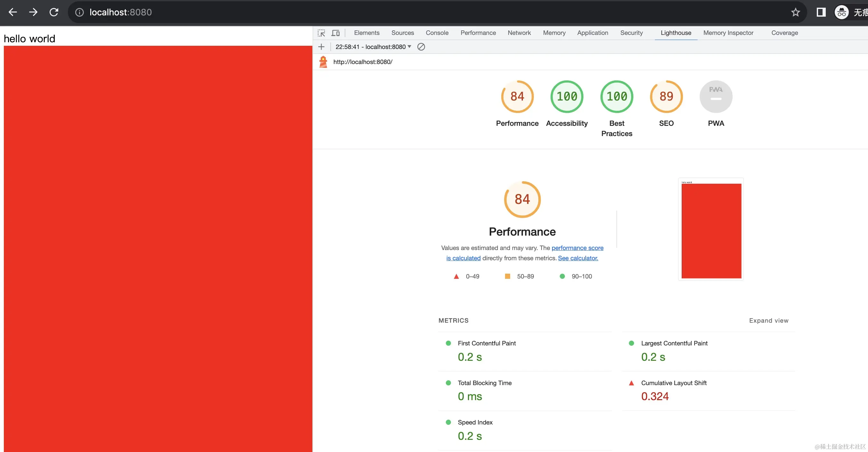
Task: Follow the See calculator link
Action: pyautogui.click(x=578, y=258)
